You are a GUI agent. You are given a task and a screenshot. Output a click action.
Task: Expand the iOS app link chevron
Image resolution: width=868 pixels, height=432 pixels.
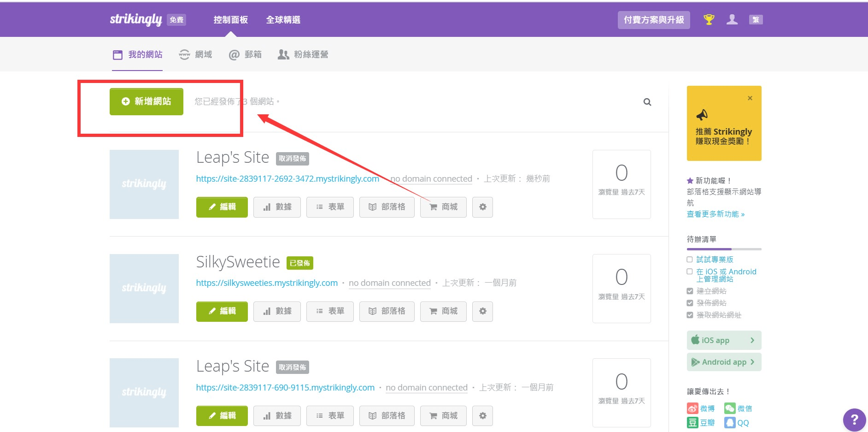(752, 340)
